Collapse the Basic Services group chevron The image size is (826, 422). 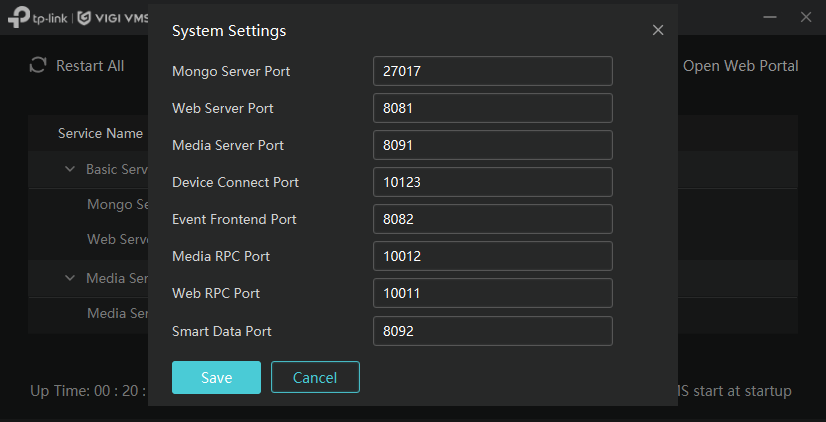70,169
